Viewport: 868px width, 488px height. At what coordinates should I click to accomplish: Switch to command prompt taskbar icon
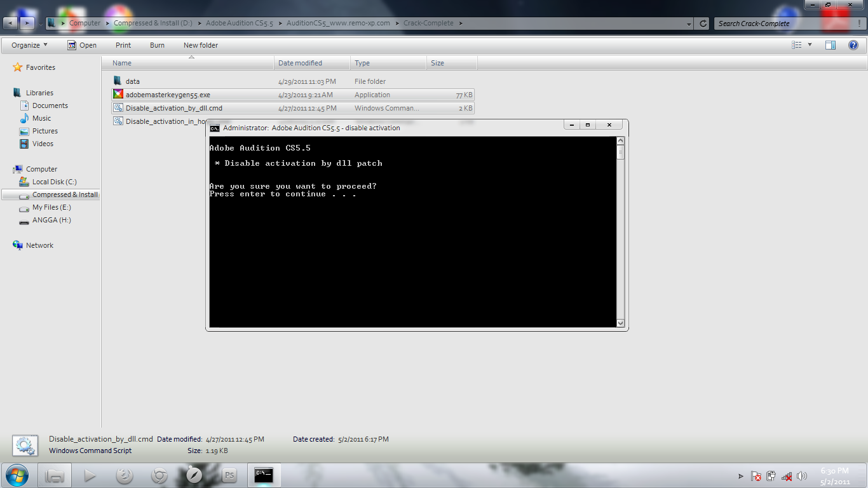[264, 475]
